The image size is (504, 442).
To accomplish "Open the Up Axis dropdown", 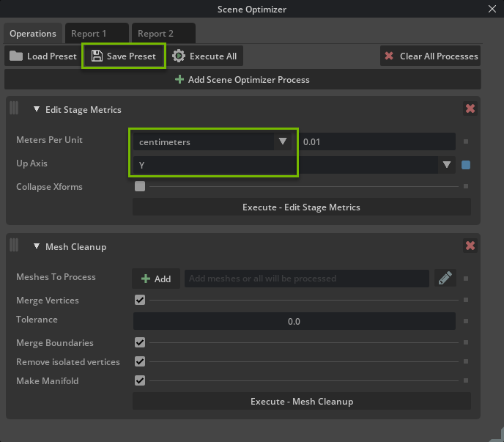I will coord(294,165).
